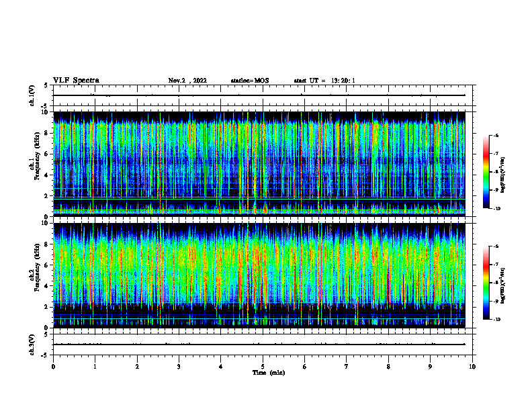Click the time axis tick label "2"
This screenshot has width=532, height=411.
[137, 367]
